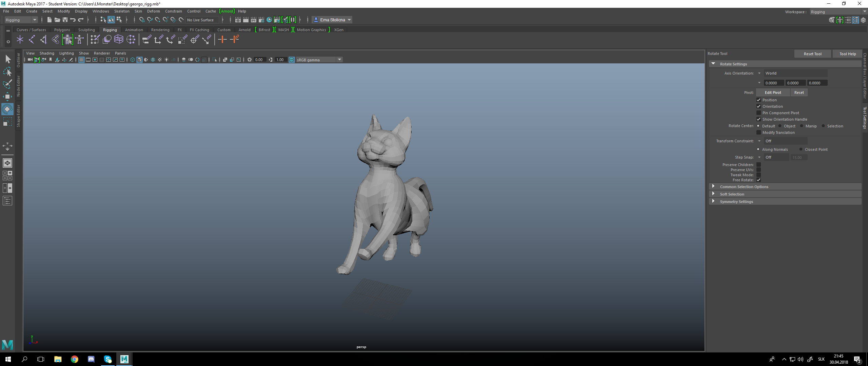Viewport: 868px width, 366px height.
Task: Select the Move tool in toolbox
Action: [x=7, y=97]
